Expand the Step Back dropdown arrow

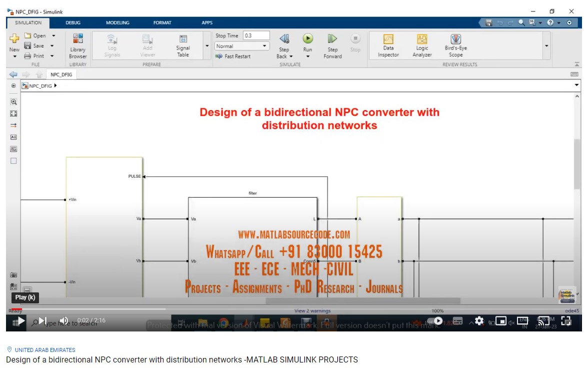click(x=291, y=56)
